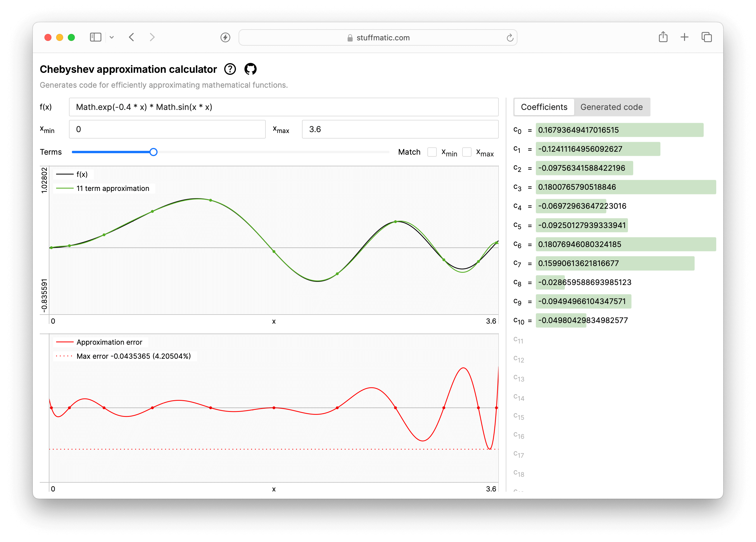The height and width of the screenshot is (542, 756).
Task: Open the help question mark icon
Action: click(230, 69)
